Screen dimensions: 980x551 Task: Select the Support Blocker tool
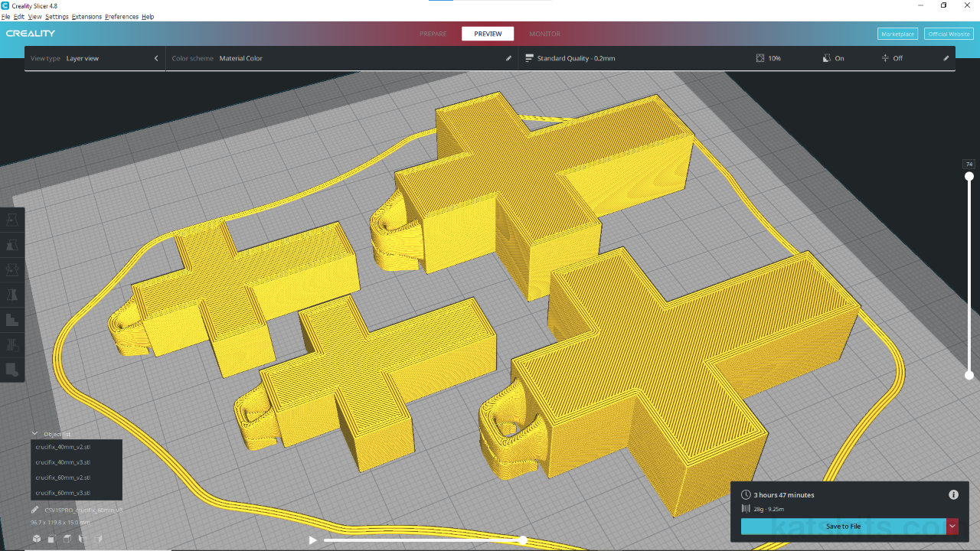(12, 344)
